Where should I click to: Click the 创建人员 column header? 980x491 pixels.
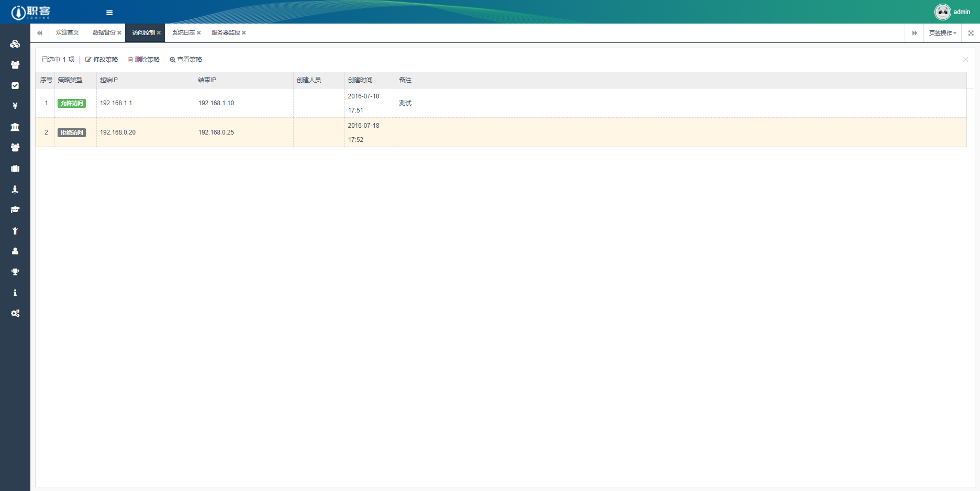[319, 80]
